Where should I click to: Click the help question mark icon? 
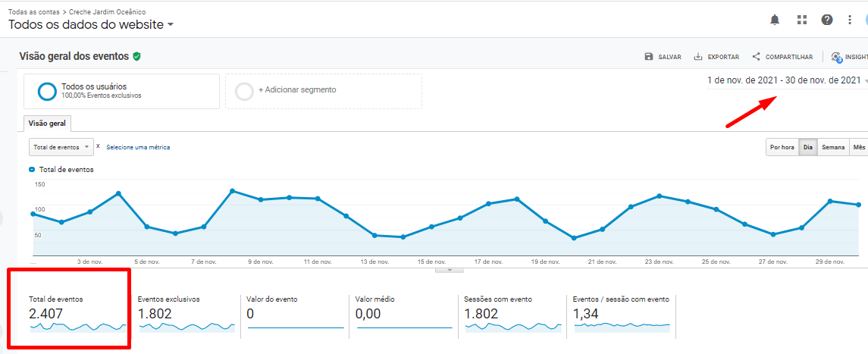pyautogui.click(x=827, y=20)
